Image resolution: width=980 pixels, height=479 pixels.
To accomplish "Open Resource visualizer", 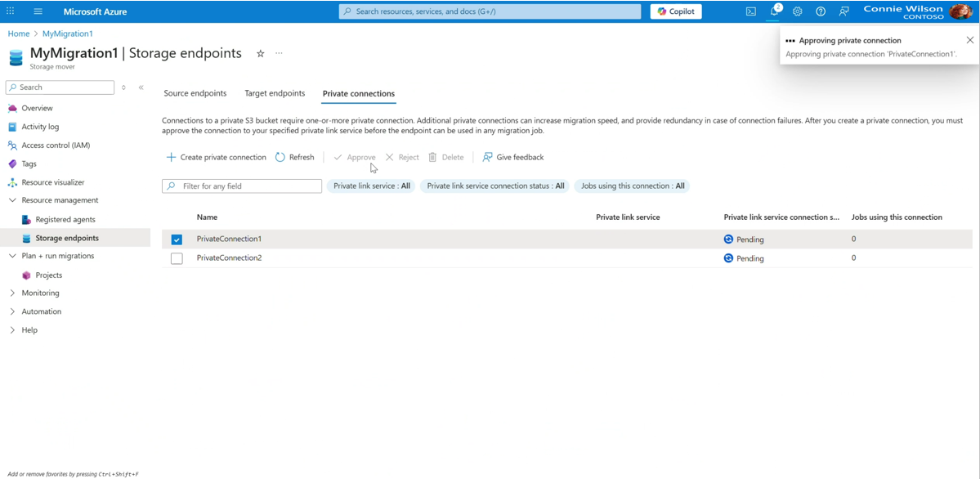I will [x=52, y=182].
